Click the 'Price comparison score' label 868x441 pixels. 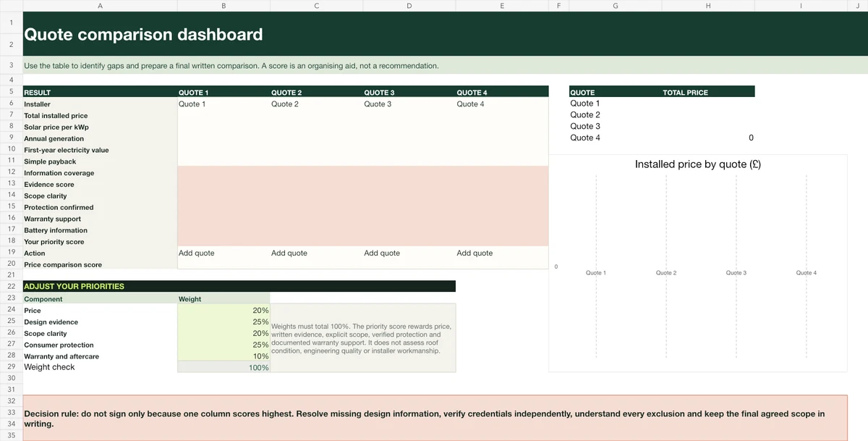pyautogui.click(x=63, y=265)
